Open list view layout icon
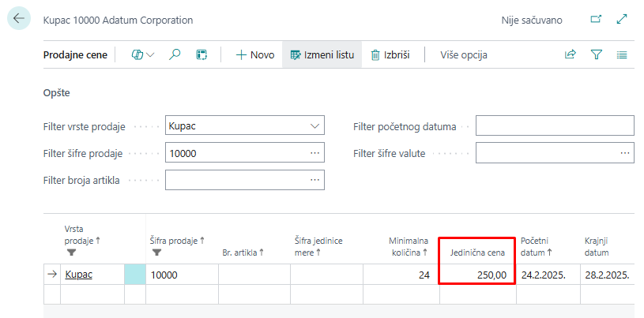The width and height of the screenshot is (644, 318). [x=622, y=54]
